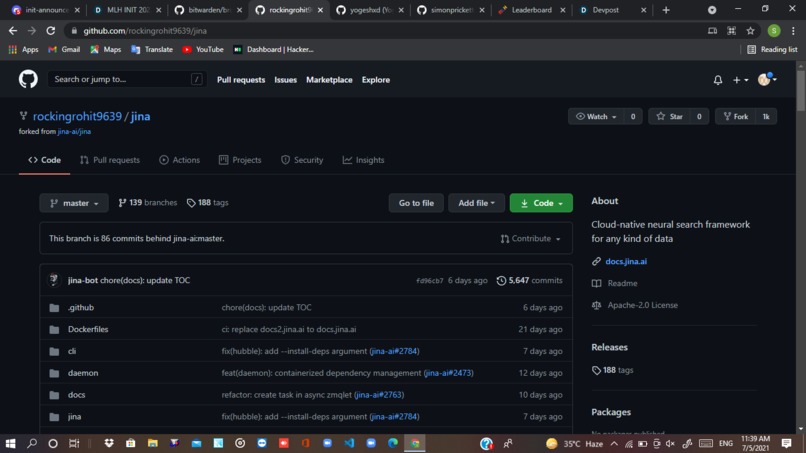The width and height of the screenshot is (806, 453).
Task: Open the rockingrohit9639 profile link
Action: click(x=78, y=116)
